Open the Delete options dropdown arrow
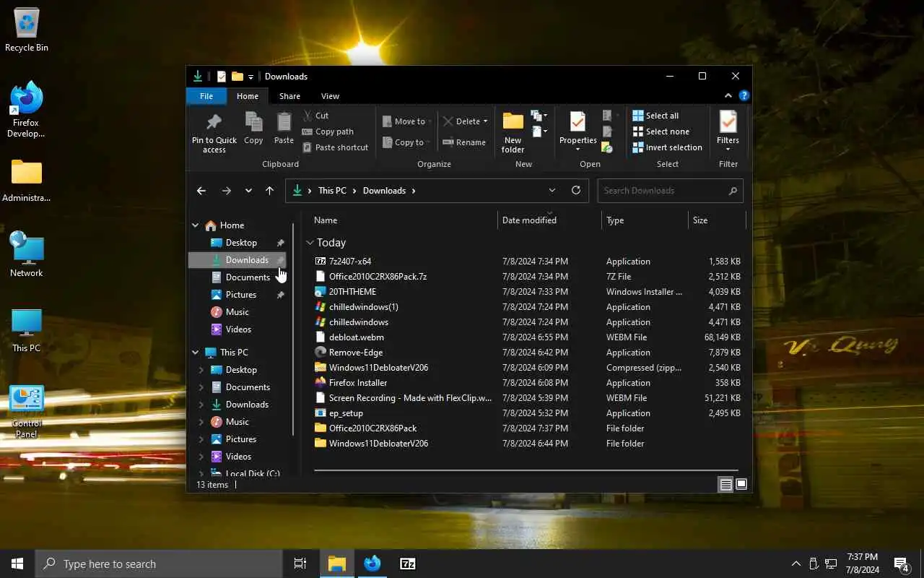Viewport: 924px width, 578px height. click(485, 121)
